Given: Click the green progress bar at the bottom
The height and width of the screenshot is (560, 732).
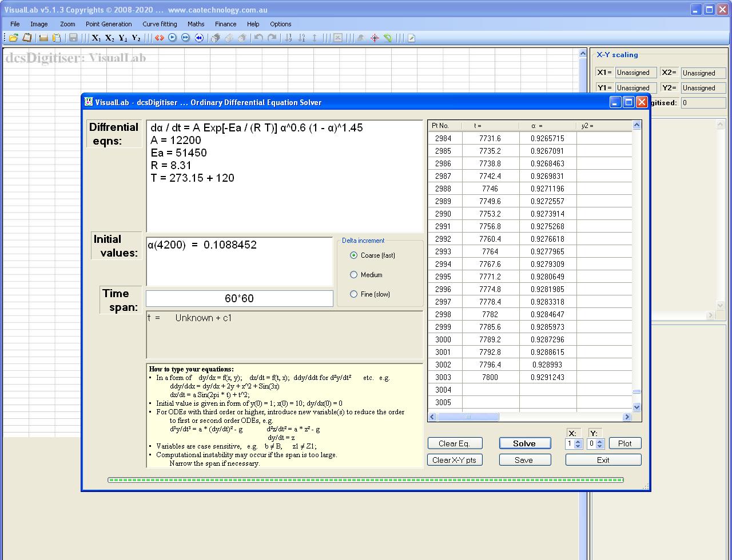Looking at the screenshot, I should pyautogui.click(x=366, y=480).
